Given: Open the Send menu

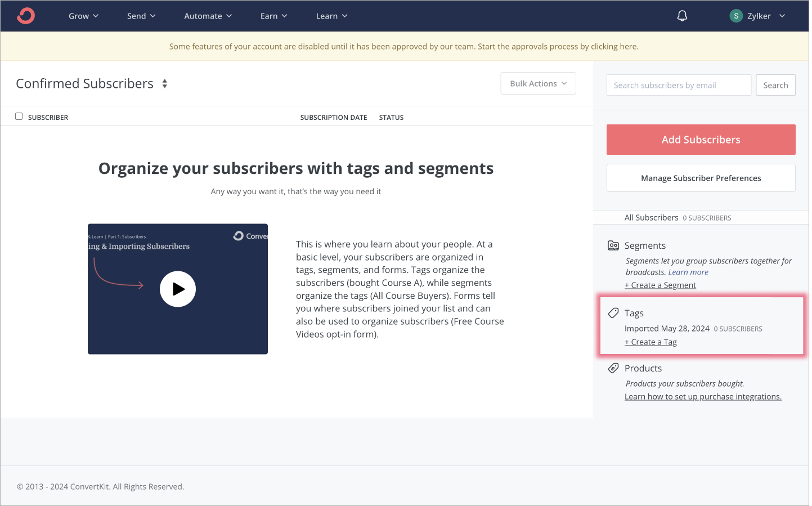Looking at the screenshot, I should [141, 16].
